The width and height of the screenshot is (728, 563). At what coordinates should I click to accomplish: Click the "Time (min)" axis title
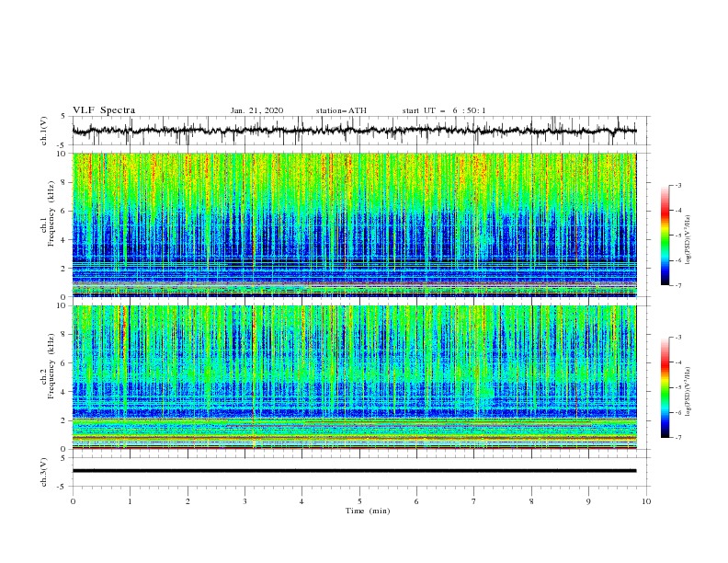point(368,511)
